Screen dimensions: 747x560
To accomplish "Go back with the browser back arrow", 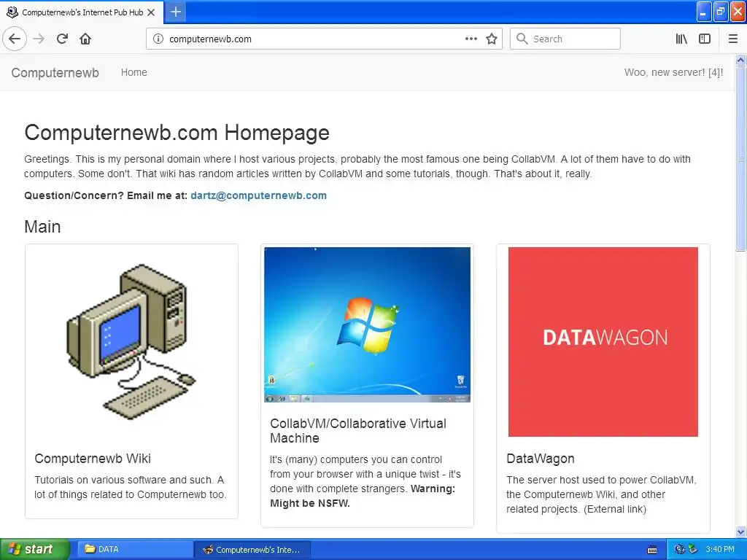I will coord(15,39).
